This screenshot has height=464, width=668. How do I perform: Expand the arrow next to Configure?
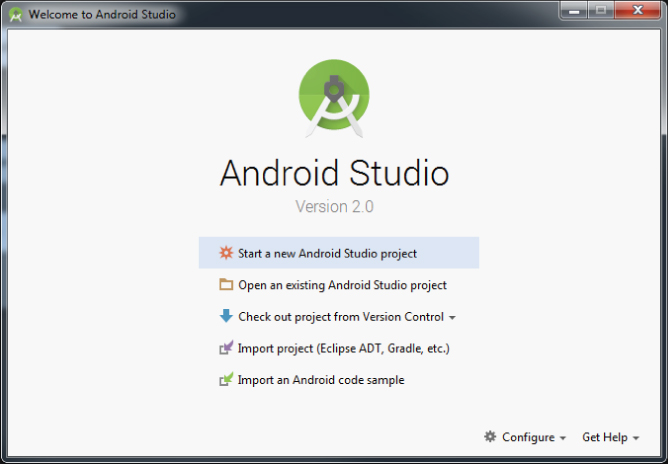(563, 438)
